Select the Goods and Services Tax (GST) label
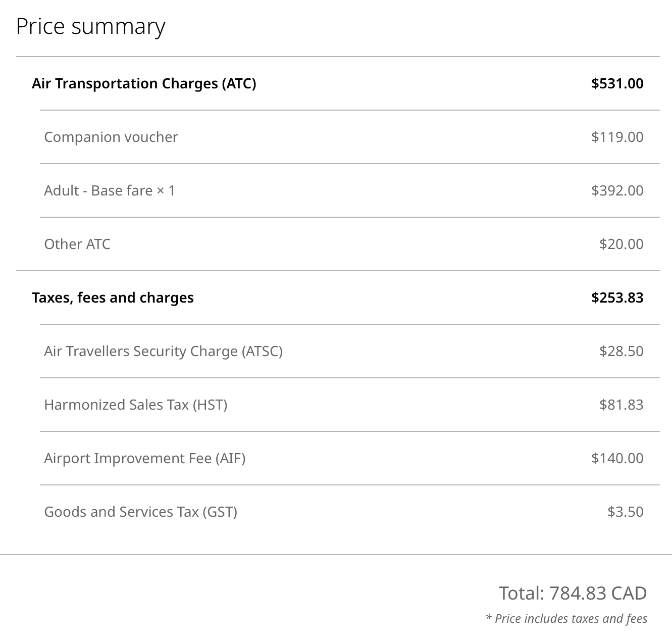 coord(141,512)
